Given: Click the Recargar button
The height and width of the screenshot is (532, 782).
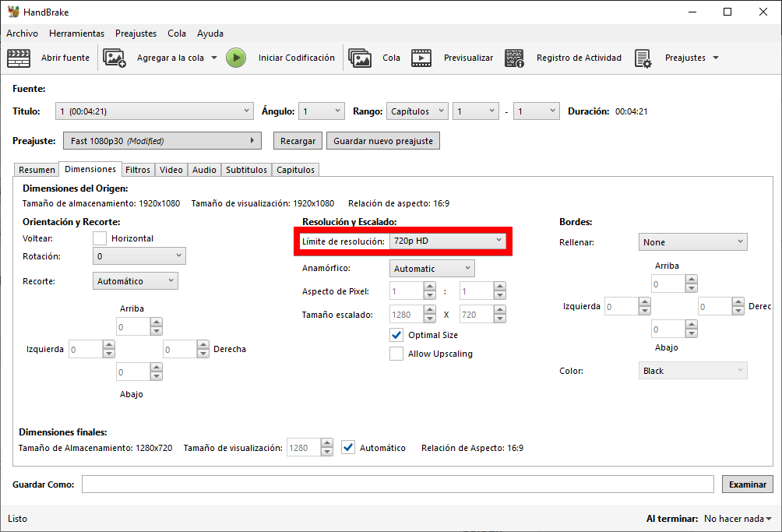Looking at the screenshot, I should pos(298,141).
